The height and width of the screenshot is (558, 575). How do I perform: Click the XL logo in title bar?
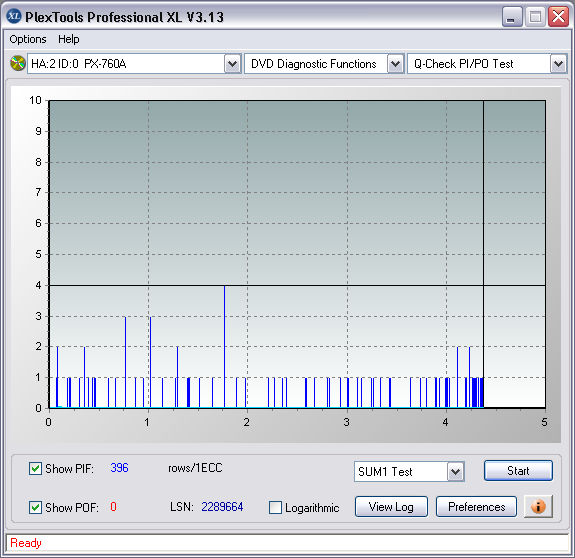14,16
